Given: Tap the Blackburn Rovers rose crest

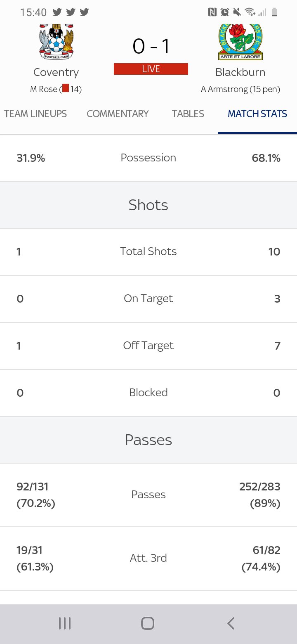Looking at the screenshot, I should click(x=240, y=42).
